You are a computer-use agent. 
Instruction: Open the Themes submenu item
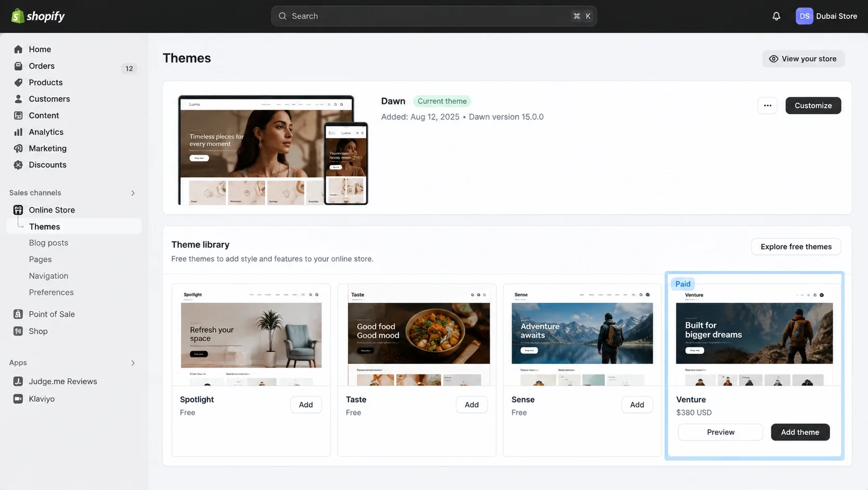(74, 226)
